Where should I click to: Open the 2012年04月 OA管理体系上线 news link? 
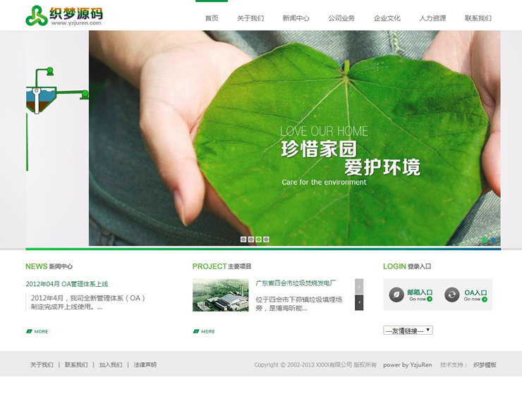(x=67, y=284)
